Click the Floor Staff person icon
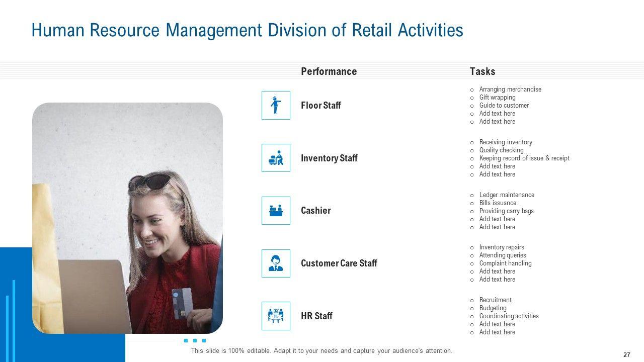Viewport: 644px width, 362px height. tap(276, 105)
